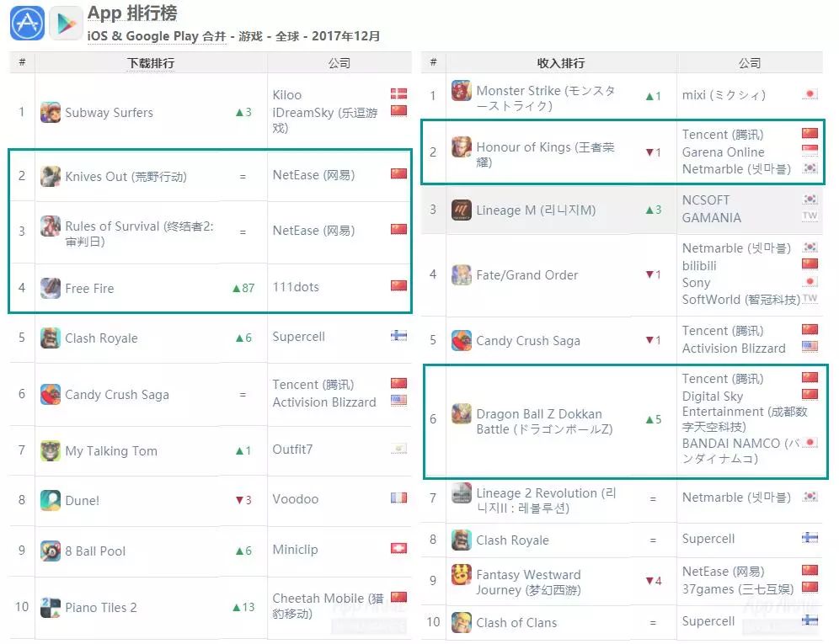Open the Clash of Clans icon
Viewport: 839px width, 644px height.
coord(462,623)
